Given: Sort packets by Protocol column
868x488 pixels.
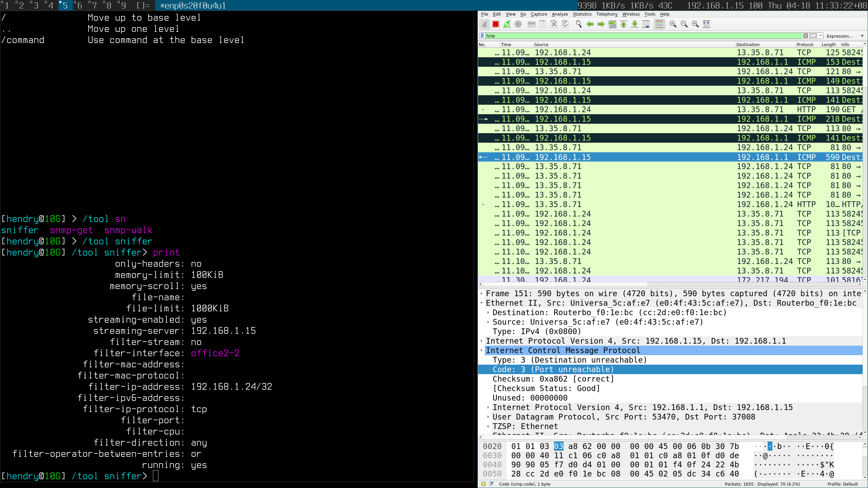Looking at the screenshot, I should pyautogui.click(x=808, y=44).
